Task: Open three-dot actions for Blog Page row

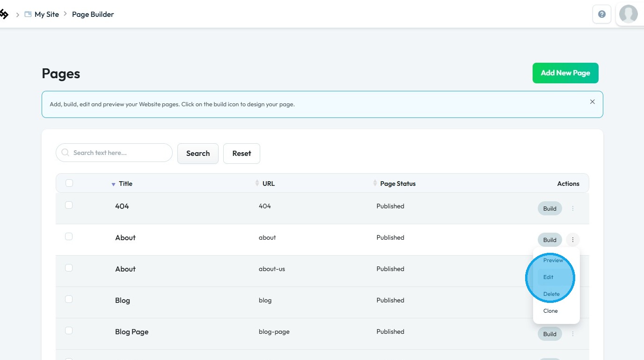Action: click(573, 334)
